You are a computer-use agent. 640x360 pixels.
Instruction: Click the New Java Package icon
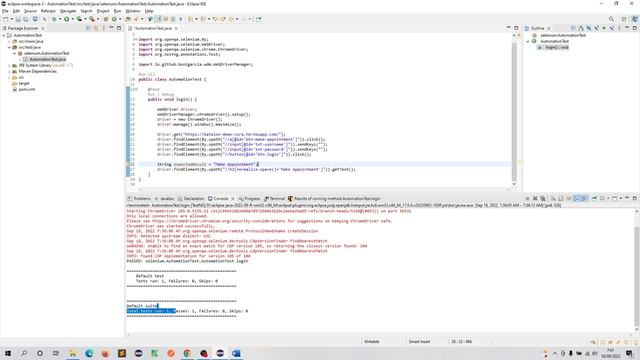click(106, 19)
